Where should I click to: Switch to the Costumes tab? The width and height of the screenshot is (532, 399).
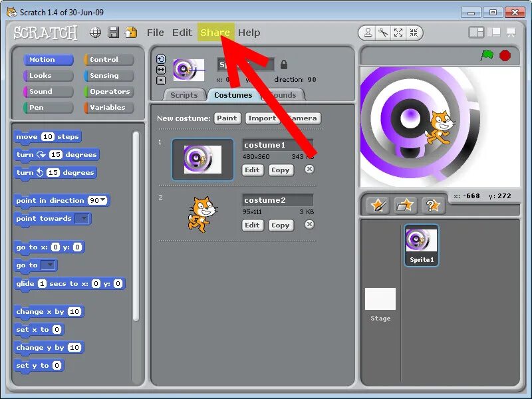click(x=233, y=95)
